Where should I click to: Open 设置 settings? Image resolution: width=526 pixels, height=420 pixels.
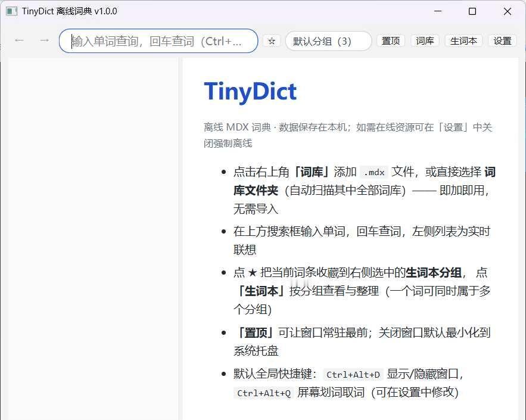502,41
